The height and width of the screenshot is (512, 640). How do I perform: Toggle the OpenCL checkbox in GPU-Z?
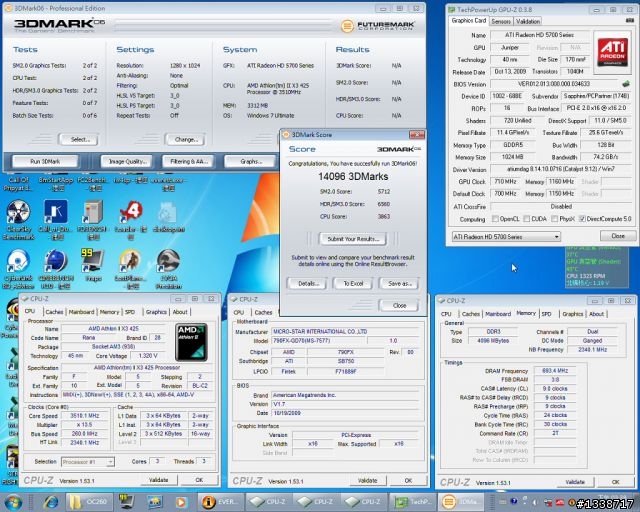point(495,219)
